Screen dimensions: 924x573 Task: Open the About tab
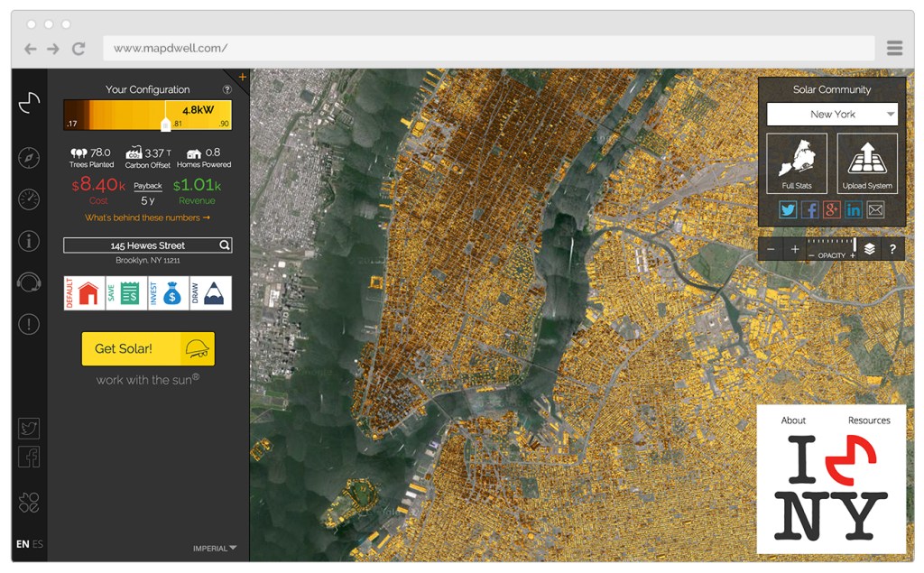(793, 421)
